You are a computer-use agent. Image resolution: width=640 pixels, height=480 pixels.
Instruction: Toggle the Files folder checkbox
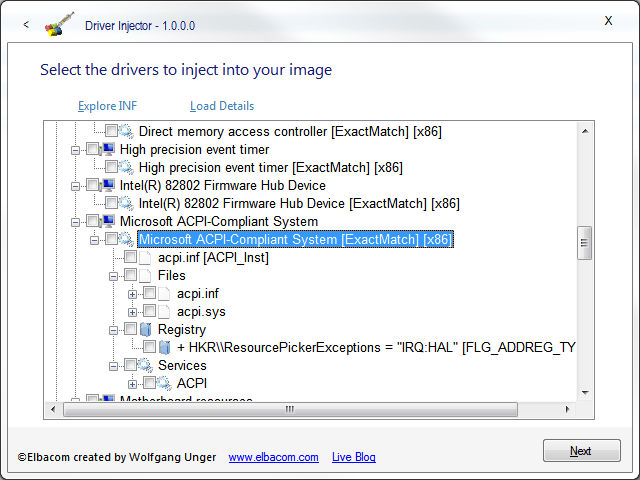[131, 275]
